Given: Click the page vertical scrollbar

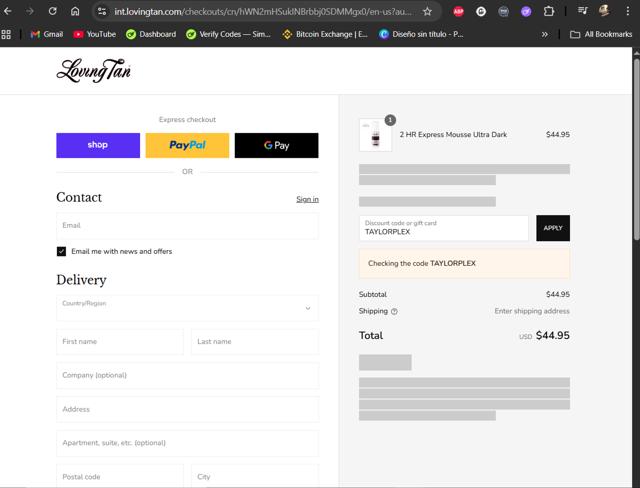Looking at the screenshot, I should [x=636, y=149].
